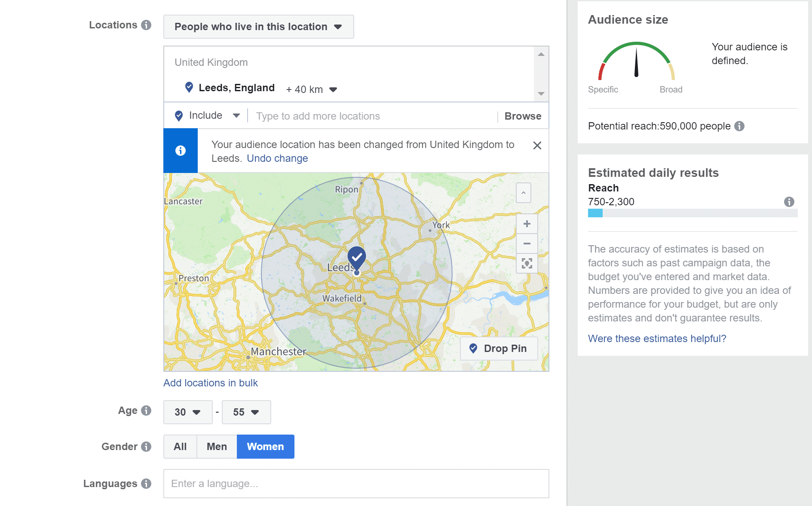
Task: Click the blue info icon in notification
Action: pyautogui.click(x=181, y=151)
